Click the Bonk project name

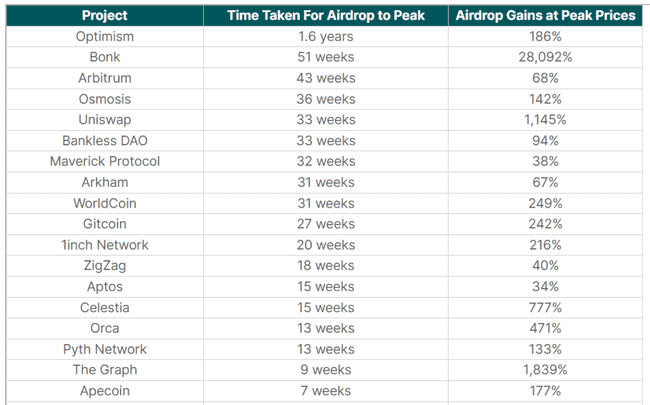105,57
